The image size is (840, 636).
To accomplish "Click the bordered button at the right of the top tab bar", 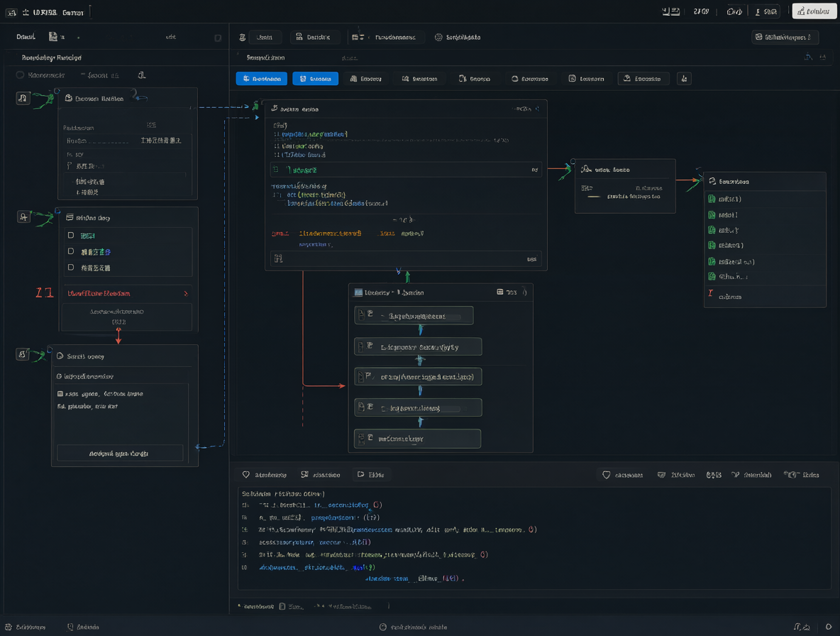I will tap(785, 37).
